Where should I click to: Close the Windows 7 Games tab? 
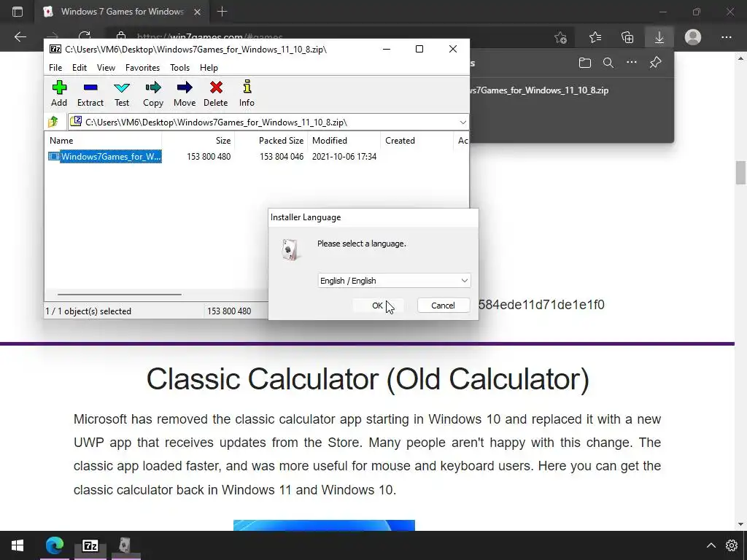pyautogui.click(x=197, y=12)
